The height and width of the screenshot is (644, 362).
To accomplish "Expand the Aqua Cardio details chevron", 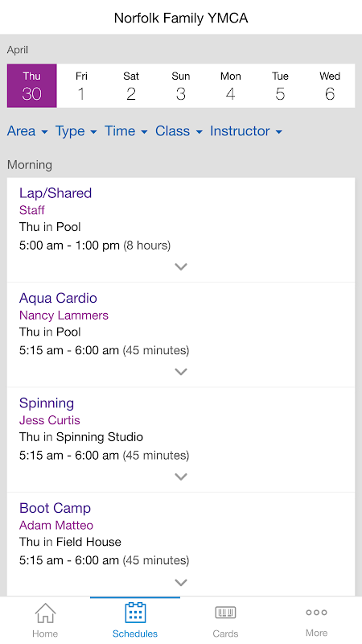I will click(180, 372).
